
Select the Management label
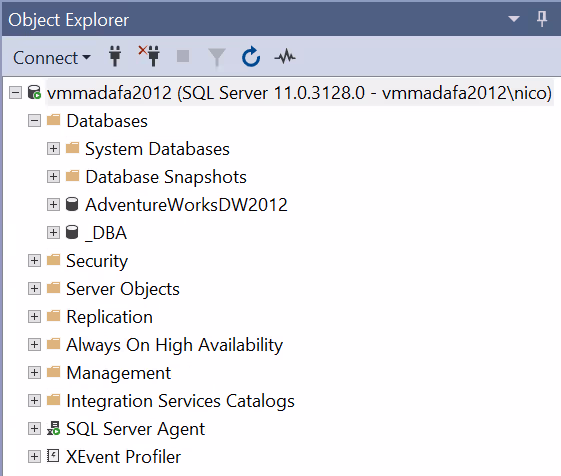coord(119,373)
